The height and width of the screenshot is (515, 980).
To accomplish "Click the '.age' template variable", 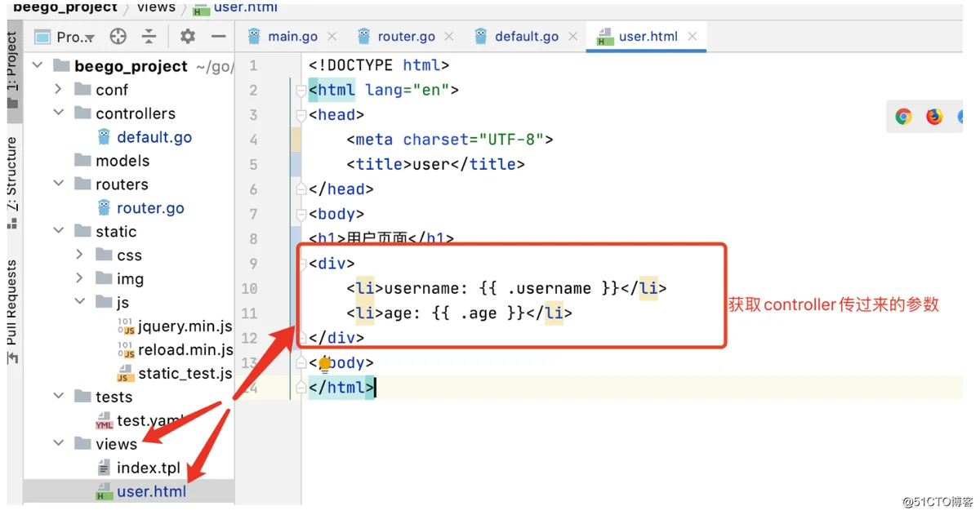I will (x=478, y=313).
